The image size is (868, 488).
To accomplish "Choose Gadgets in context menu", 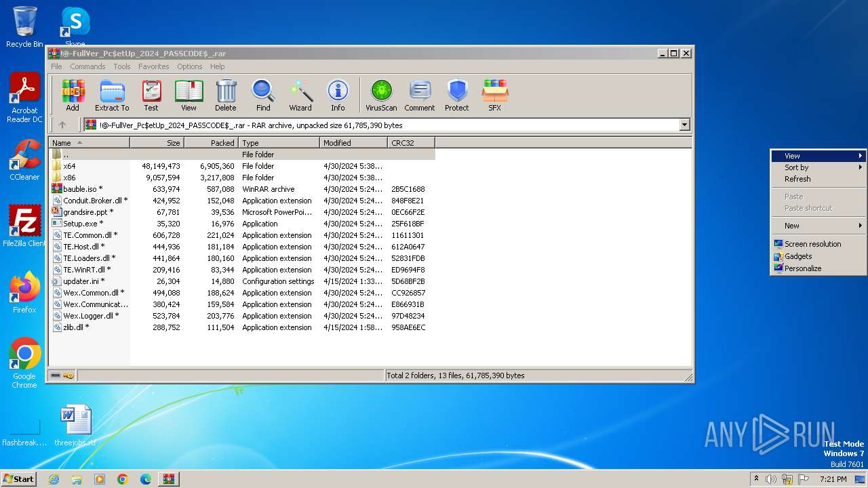I will (818, 256).
